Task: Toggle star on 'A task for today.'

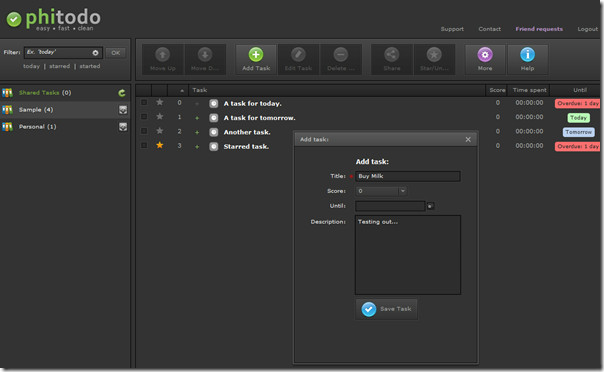Action: pyautogui.click(x=159, y=102)
